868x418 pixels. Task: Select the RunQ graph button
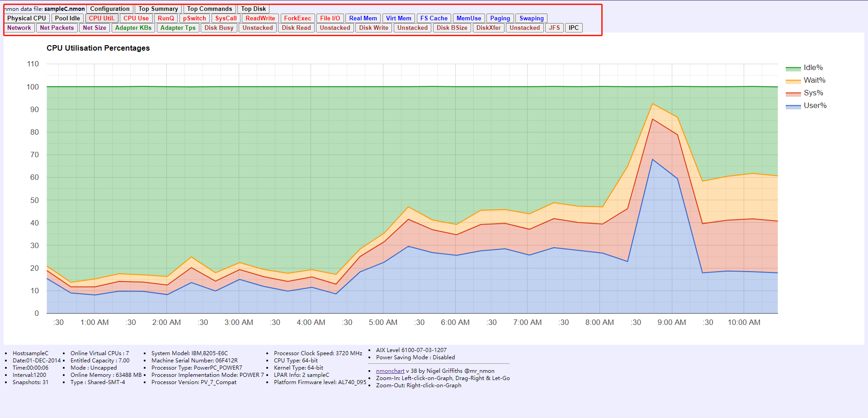165,18
